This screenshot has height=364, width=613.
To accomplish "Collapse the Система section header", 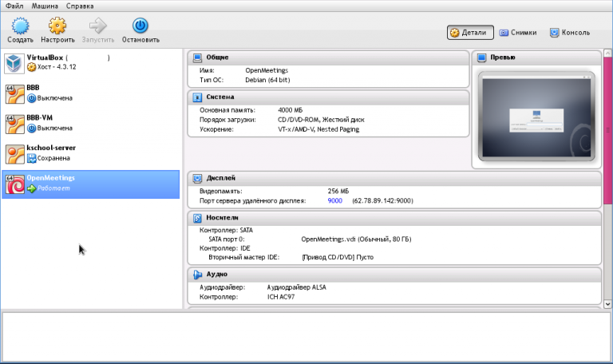I will coord(328,97).
